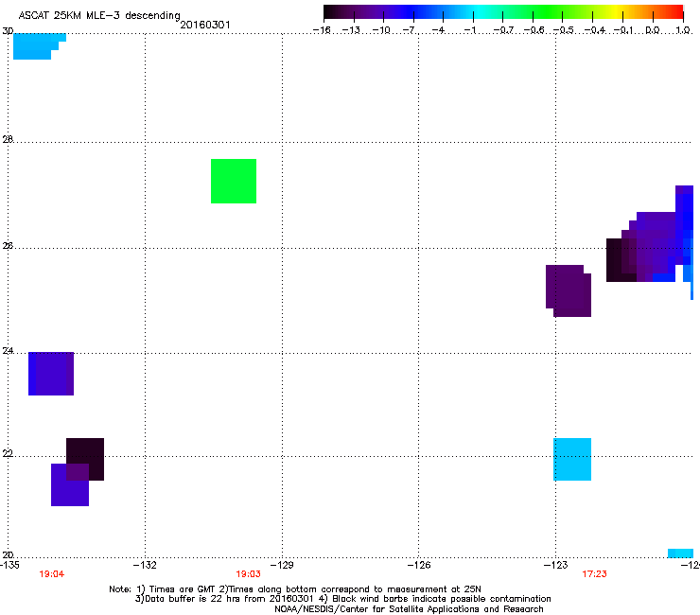Screen dimensions: 700x615
Task: Click the green data square
Action: click(234, 182)
